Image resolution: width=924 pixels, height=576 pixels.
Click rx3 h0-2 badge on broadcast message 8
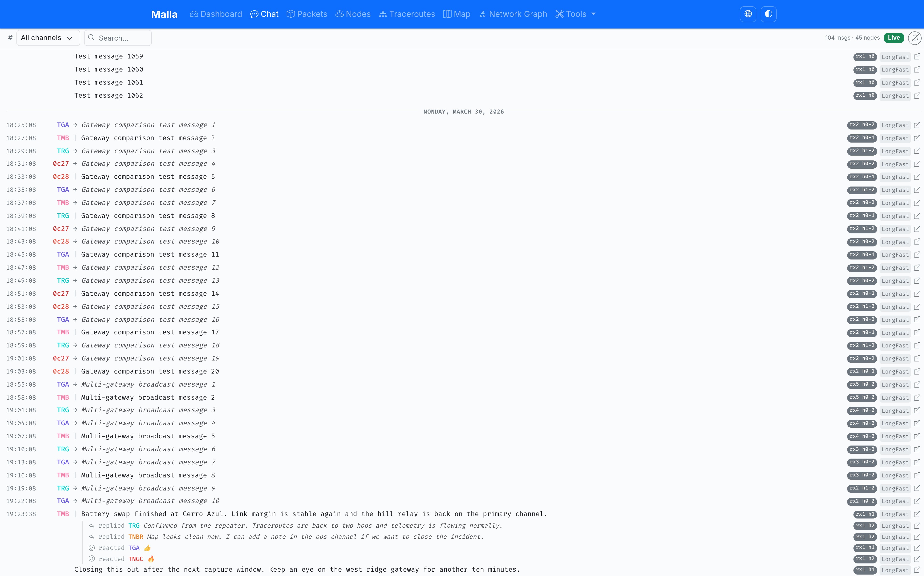tap(862, 475)
